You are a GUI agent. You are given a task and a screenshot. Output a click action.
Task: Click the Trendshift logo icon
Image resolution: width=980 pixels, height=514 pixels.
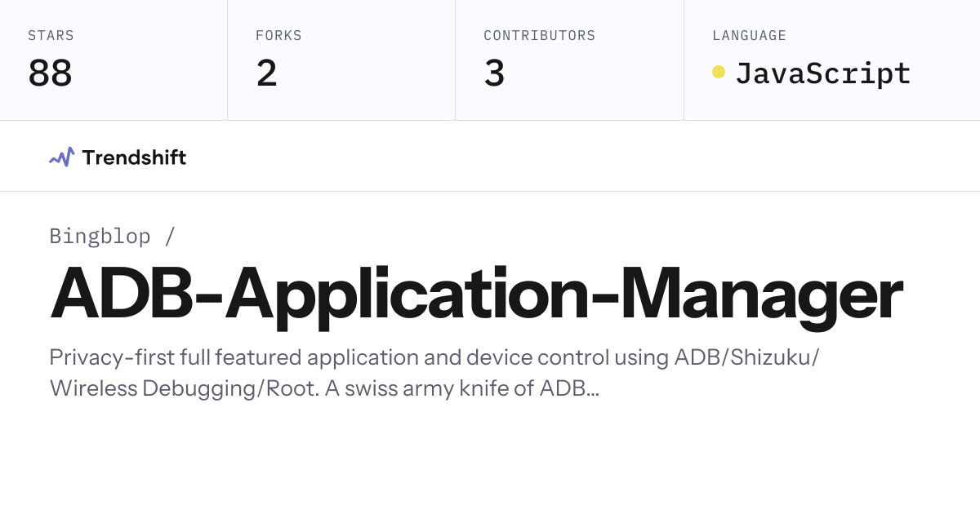[x=62, y=157]
